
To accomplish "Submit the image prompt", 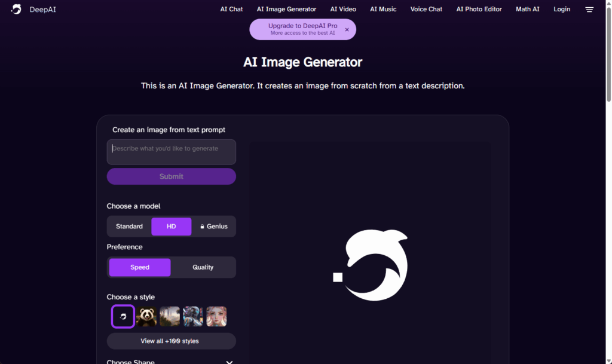I will 172,176.
